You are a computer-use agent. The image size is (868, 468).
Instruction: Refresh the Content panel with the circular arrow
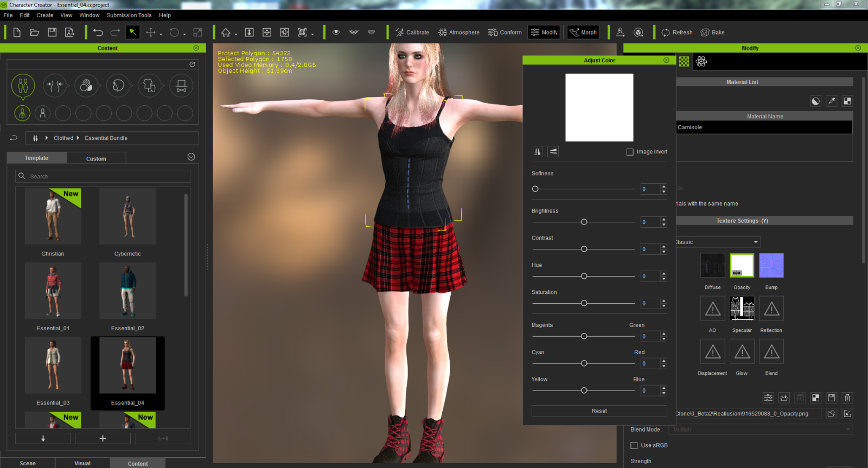192,65
